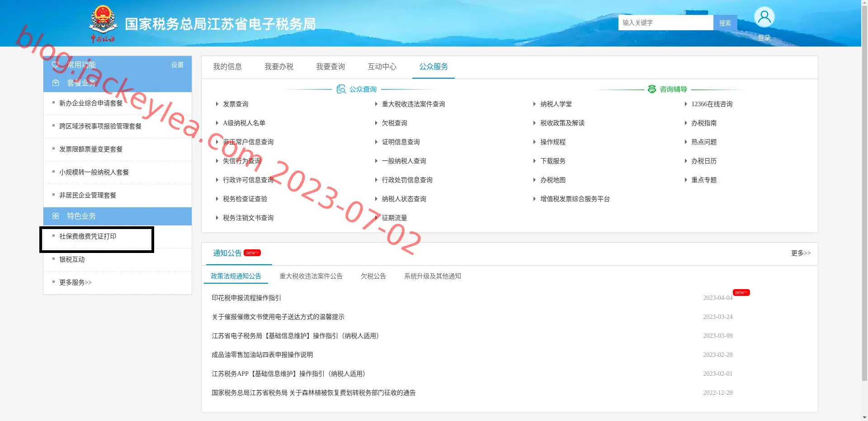Screen dimensions: 868x421
Task: Open notice 印花税申报流程操作指引
Action: point(246,298)
